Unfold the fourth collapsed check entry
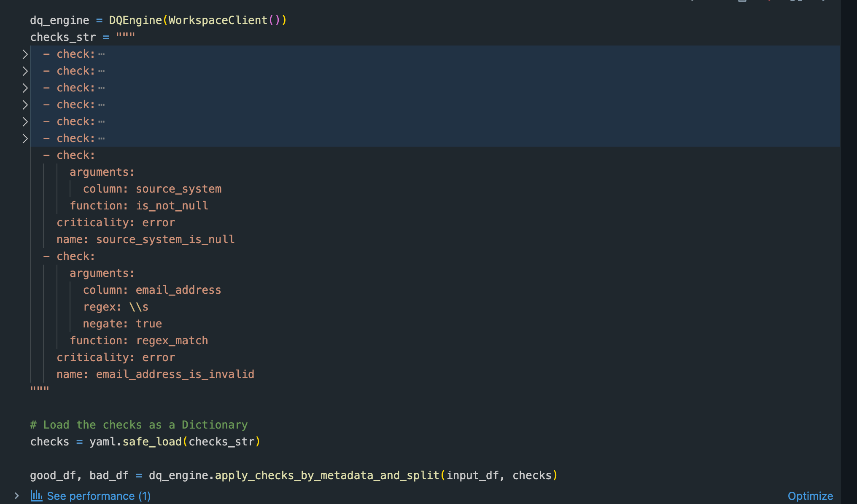Screen dimensions: 857x504 pos(25,105)
